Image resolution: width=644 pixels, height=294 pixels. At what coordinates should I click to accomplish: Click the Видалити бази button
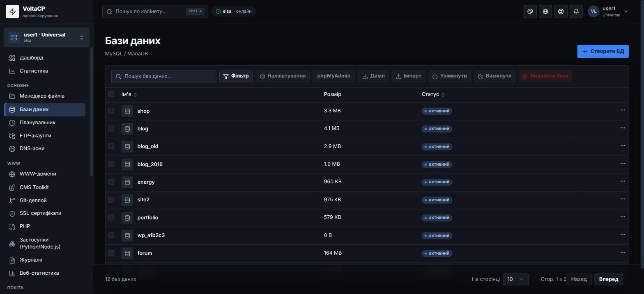click(x=545, y=76)
